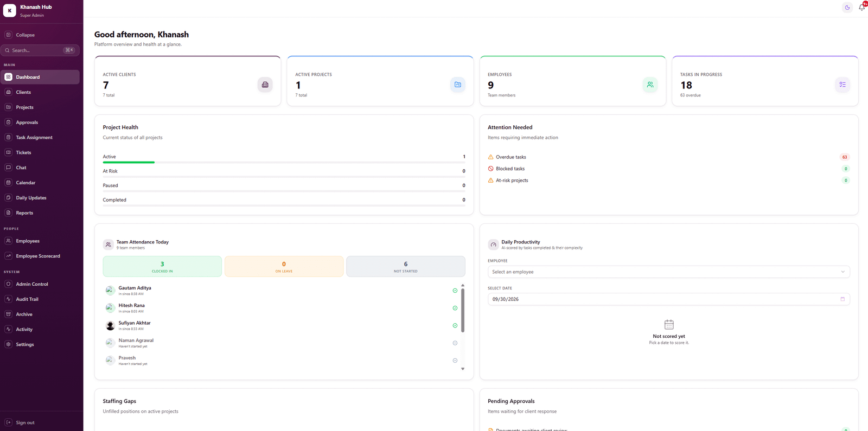
Task: Toggle dark mode moon icon
Action: [x=847, y=8]
